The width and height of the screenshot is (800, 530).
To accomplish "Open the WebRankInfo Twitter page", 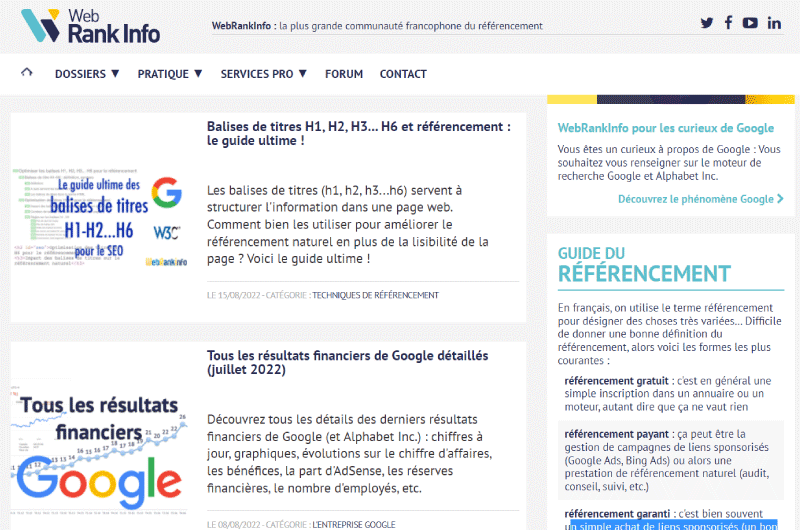I will (707, 23).
